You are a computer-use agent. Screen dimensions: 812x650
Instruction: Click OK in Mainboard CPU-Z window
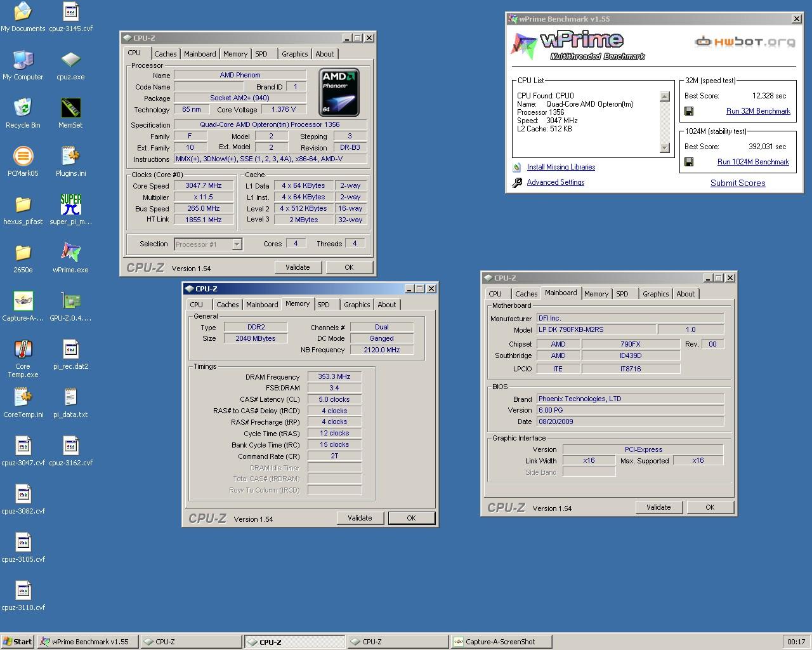pos(710,507)
